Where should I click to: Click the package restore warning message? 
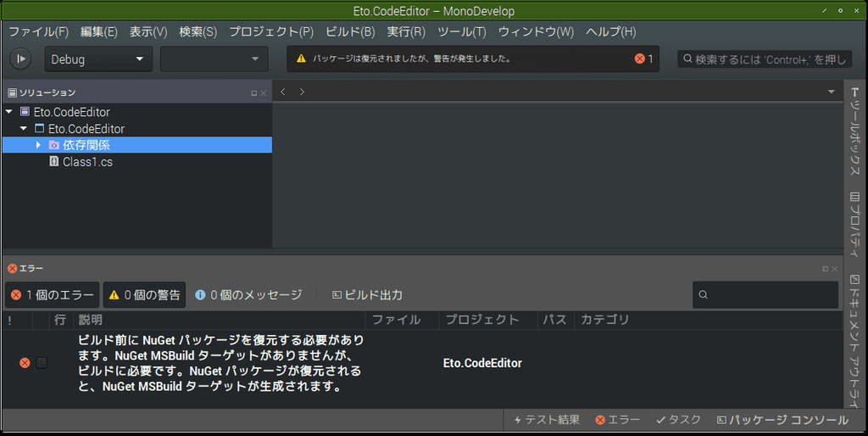(411, 59)
